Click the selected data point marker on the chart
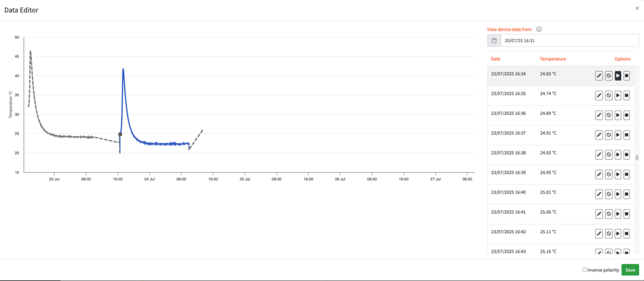Screen dimensions: 644x281 coord(120,134)
